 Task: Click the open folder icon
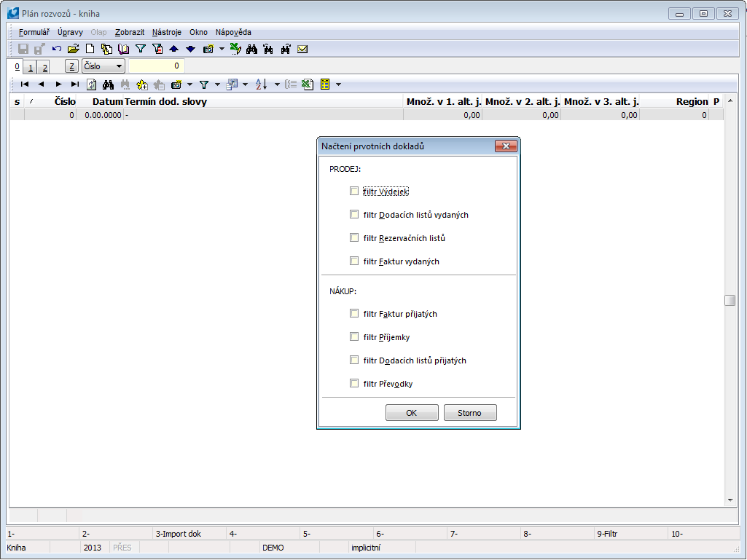pos(74,49)
